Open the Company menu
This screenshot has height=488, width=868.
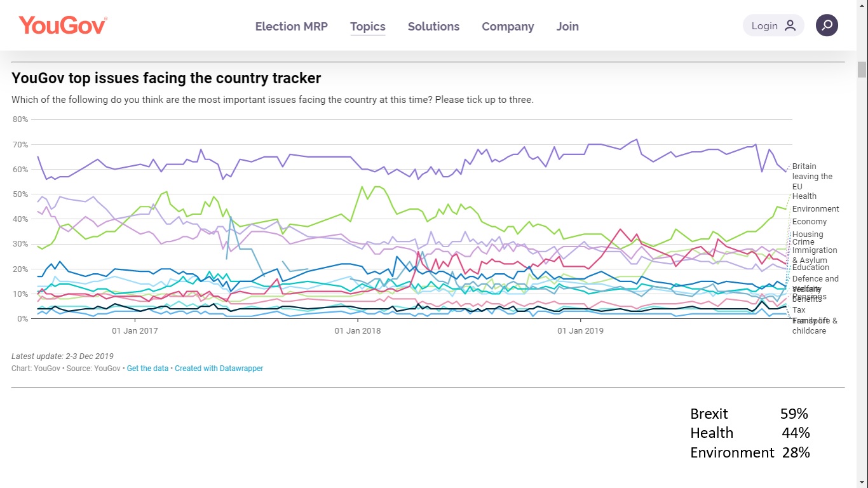[x=508, y=27]
